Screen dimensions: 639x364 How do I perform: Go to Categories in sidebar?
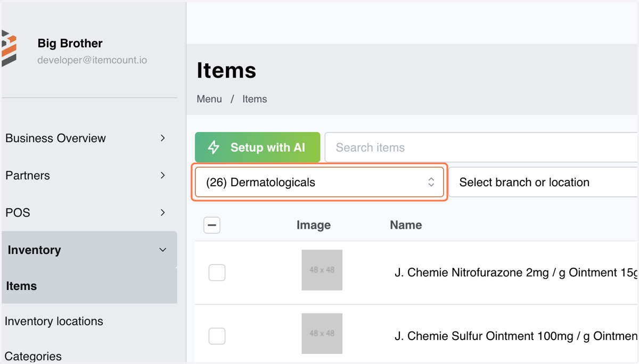33,356
